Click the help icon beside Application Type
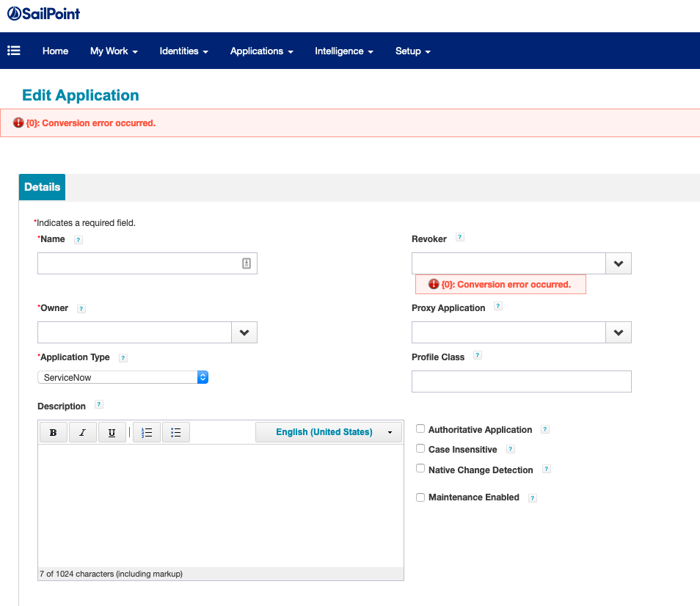Screen dimensions: 700x606 pyautogui.click(x=123, y=358)
